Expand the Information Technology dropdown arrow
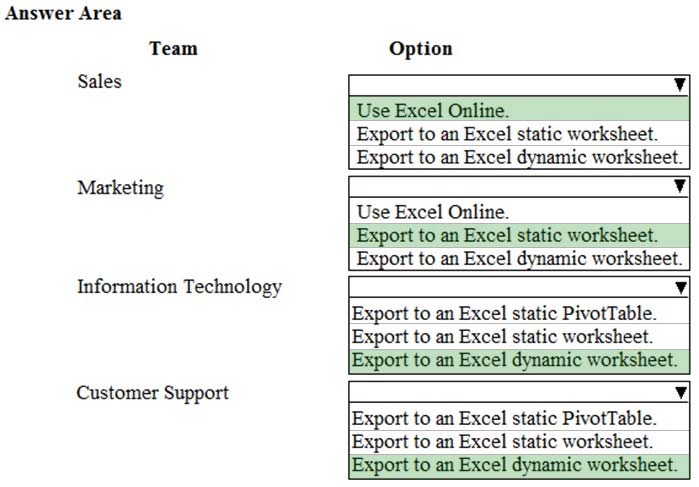The height and width of the screenshot is (487, 699). 680,287
